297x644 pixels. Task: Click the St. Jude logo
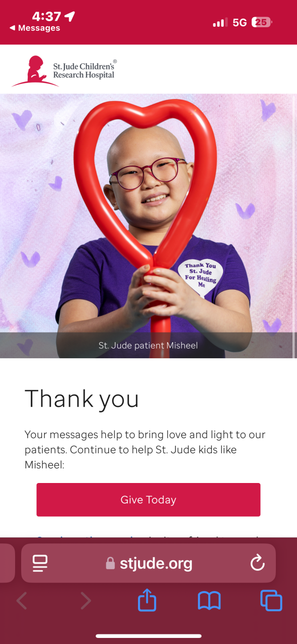pos(64,71)
